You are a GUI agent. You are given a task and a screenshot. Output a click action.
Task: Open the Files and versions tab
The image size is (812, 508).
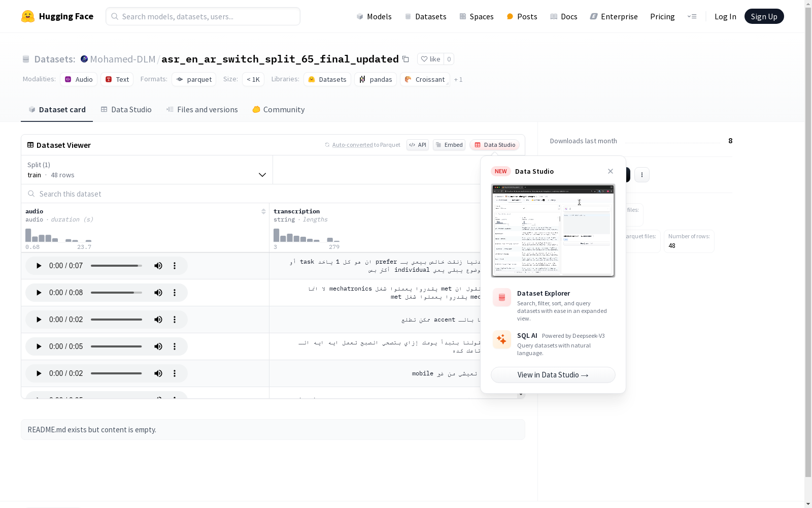click(x=202, y=110)
